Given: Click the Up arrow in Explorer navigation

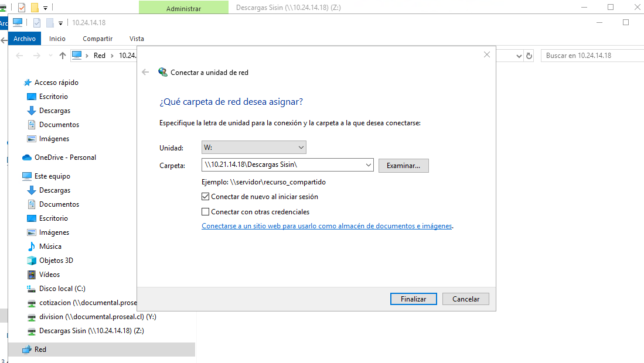Looking at the screenshot, I should 63,56.
